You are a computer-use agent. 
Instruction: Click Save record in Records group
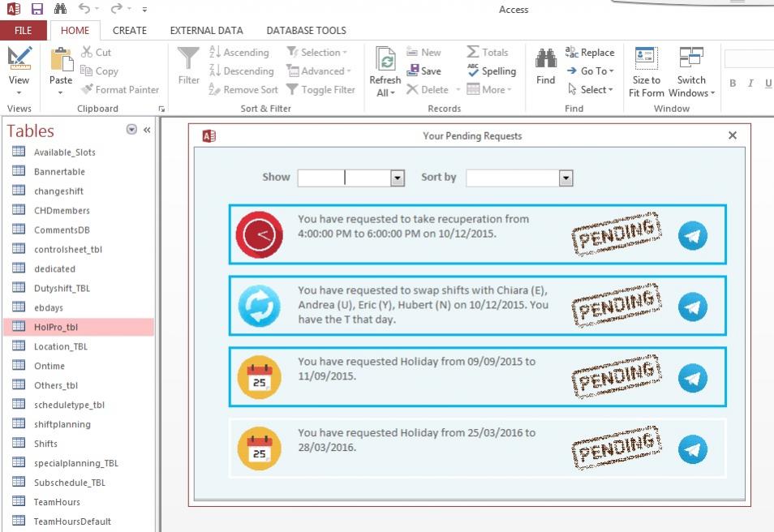coord(424,71)
